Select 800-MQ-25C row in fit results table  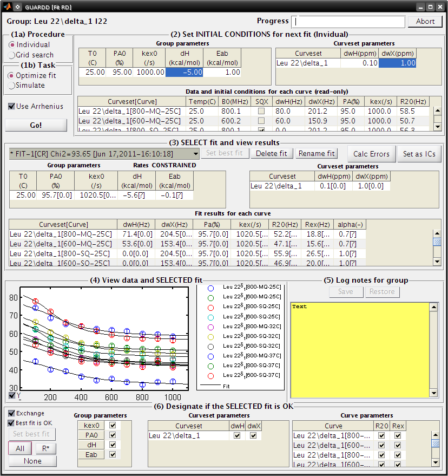[x=187, y=234]
